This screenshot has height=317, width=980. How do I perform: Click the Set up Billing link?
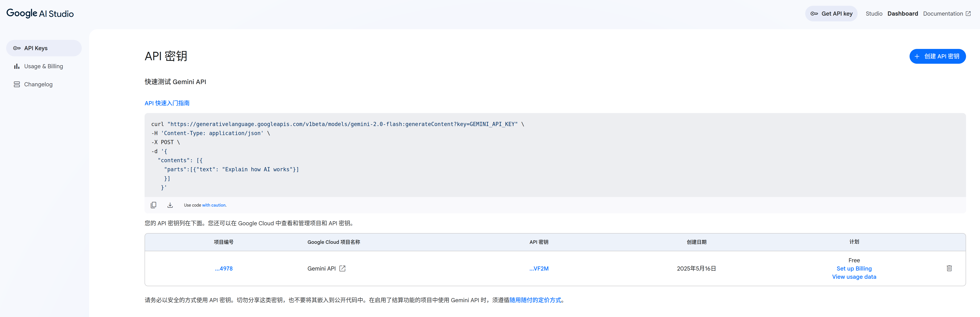(854, 269)
